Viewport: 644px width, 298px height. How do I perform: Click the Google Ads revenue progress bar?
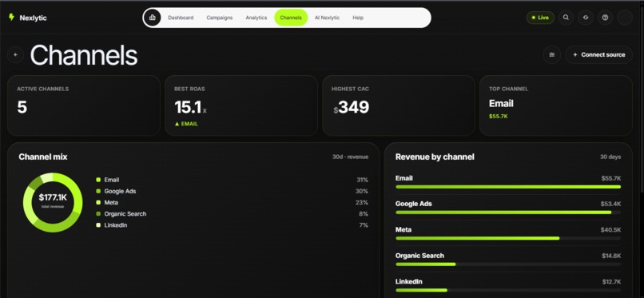tap(508, 213)
